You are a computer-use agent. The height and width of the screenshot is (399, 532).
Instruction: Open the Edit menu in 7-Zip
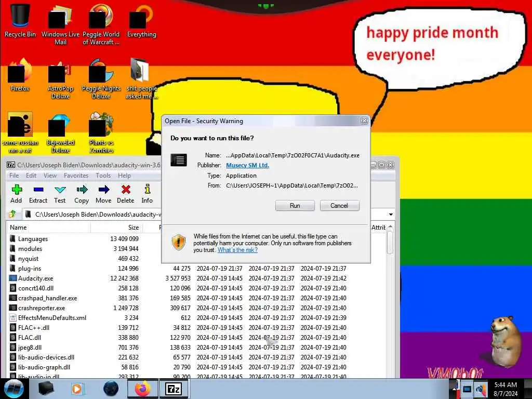31,176
